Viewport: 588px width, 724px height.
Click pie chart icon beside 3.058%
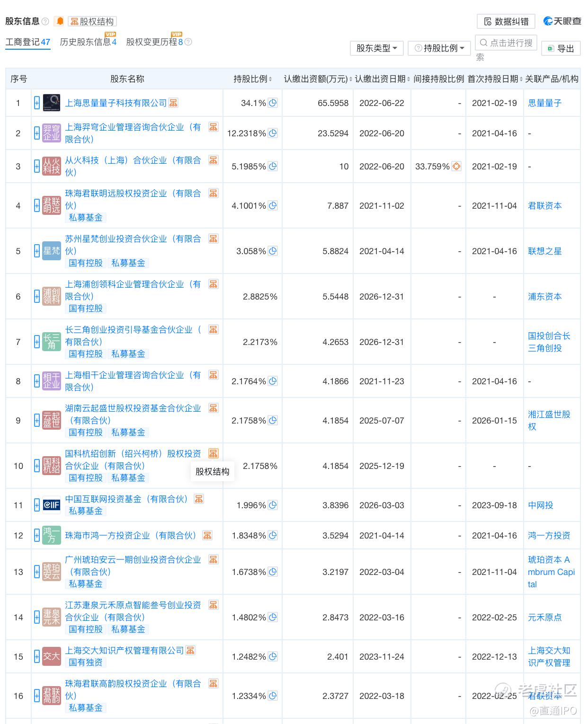pyautogui.click(x=273, y=251)
